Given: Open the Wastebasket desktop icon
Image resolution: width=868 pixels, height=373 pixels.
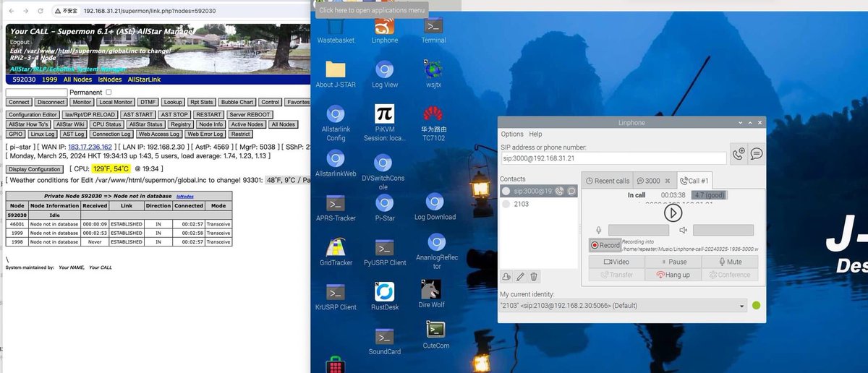Looking at the screenshot, I should tap(336, 30).
